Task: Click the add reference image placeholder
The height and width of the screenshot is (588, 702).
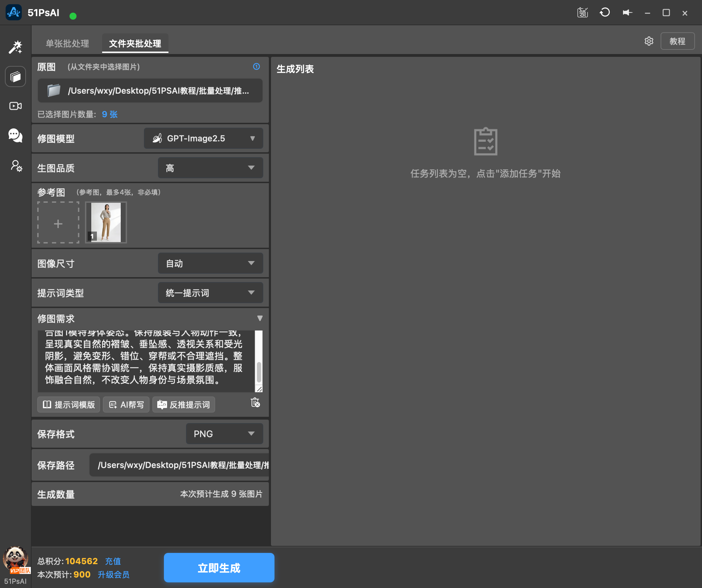Action: (x=58, y=222)
